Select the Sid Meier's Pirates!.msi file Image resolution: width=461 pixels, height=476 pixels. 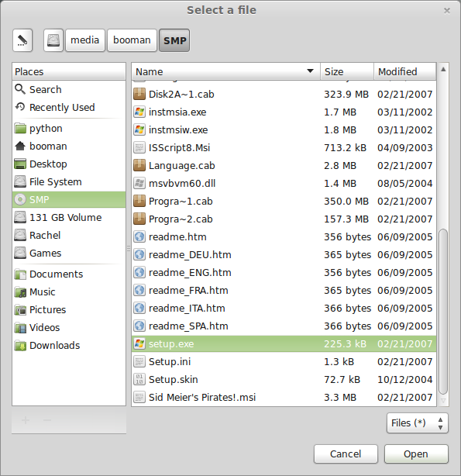point(284,397)
